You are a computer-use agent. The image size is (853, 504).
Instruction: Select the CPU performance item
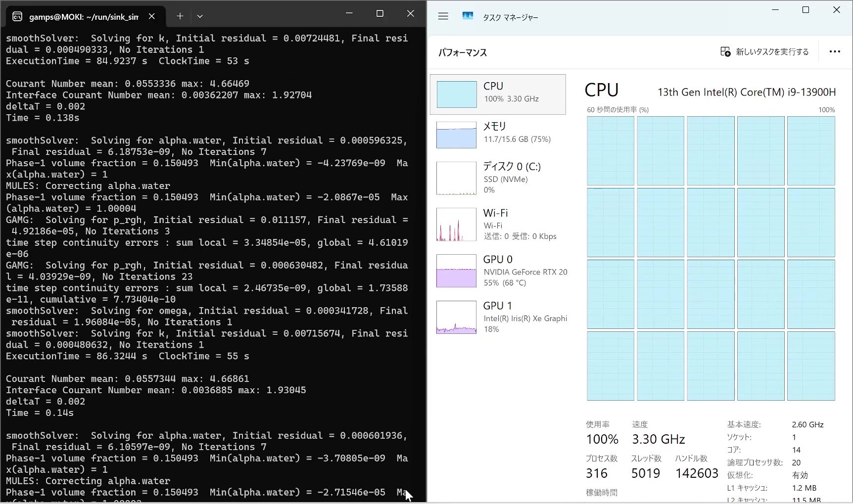coord(498,94)
